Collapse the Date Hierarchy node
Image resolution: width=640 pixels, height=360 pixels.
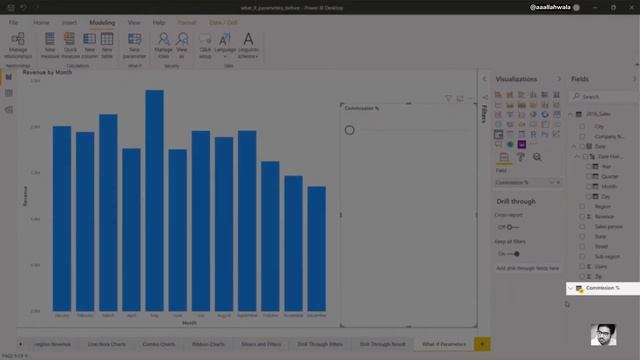(577, 156)
